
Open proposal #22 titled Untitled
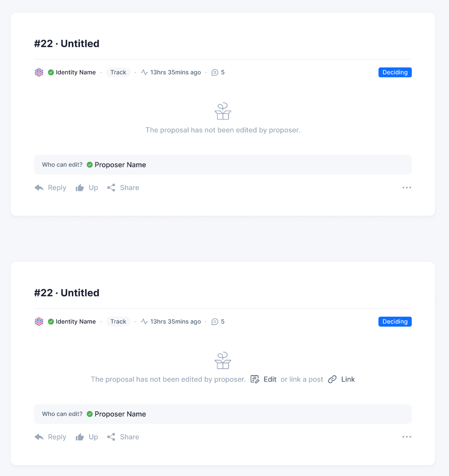67,43
